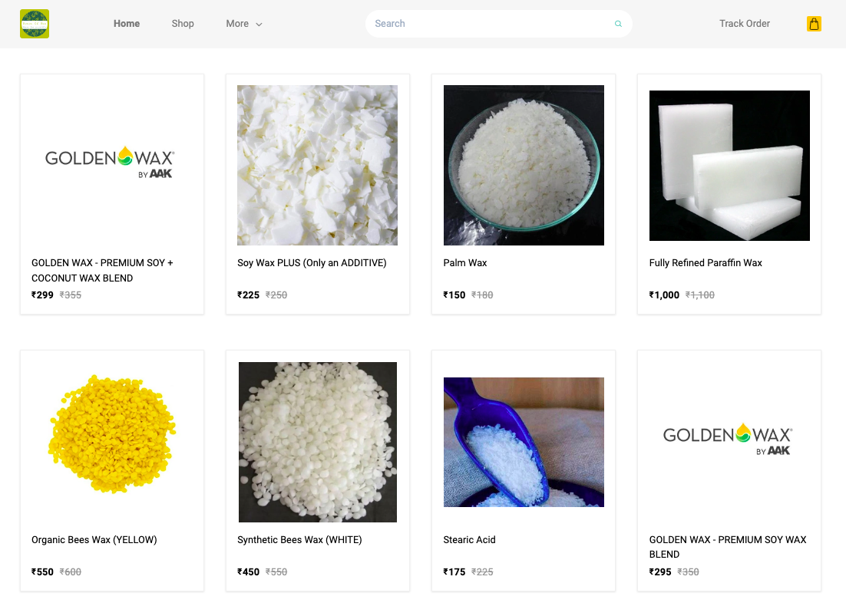Viewport: 846px width, 616px height.
Task: Open the Golden Wax coconut blend logo image
Action: click(110, 163)
